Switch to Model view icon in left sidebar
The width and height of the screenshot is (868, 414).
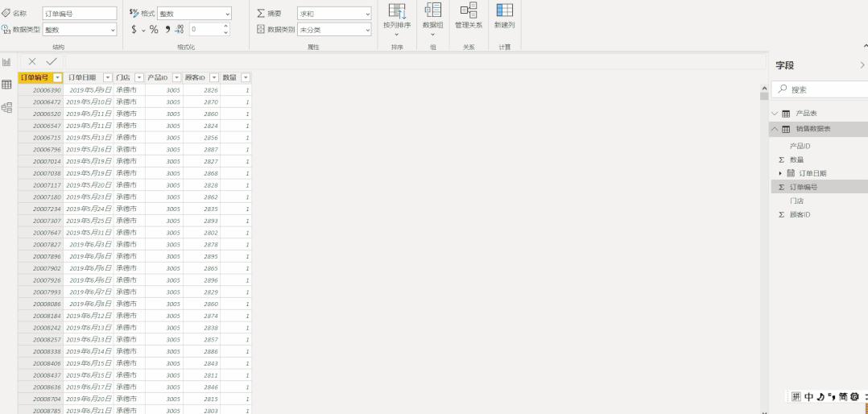click(x=6, y=107)
